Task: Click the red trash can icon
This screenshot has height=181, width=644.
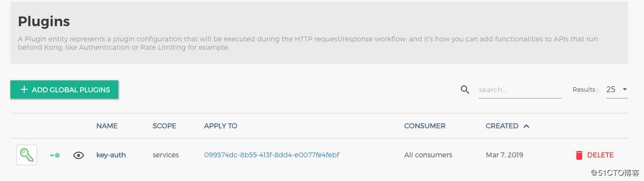Action: click(x=579, y=155)
